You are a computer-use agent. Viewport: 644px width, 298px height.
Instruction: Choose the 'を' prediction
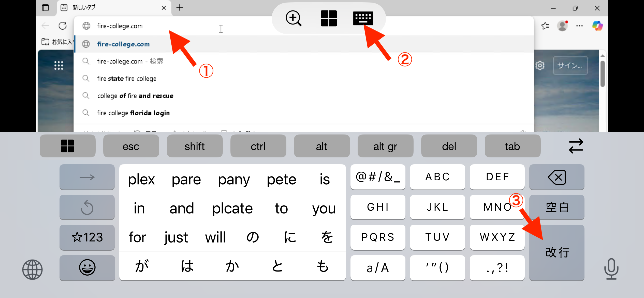(327, 237)
